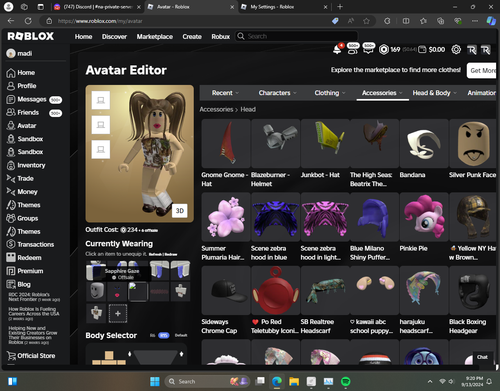
Task: Open Avatar in the left sidebar
Action: 21,126
